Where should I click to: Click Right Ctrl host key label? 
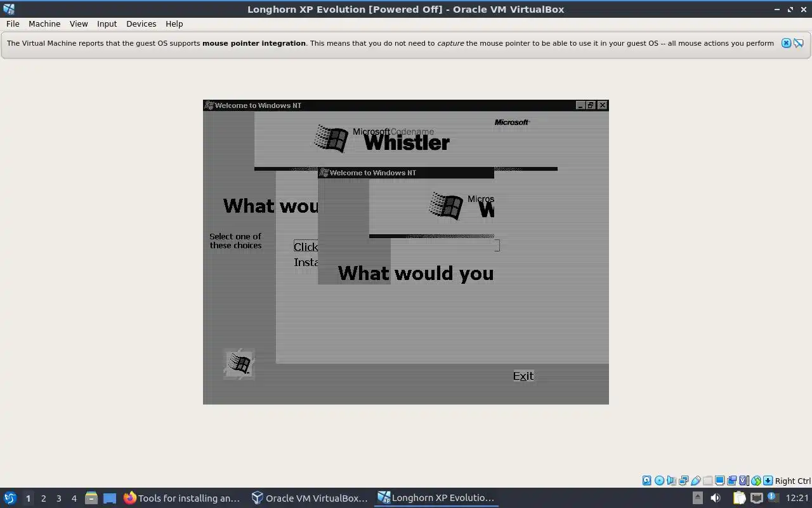[x=792, y=481]
